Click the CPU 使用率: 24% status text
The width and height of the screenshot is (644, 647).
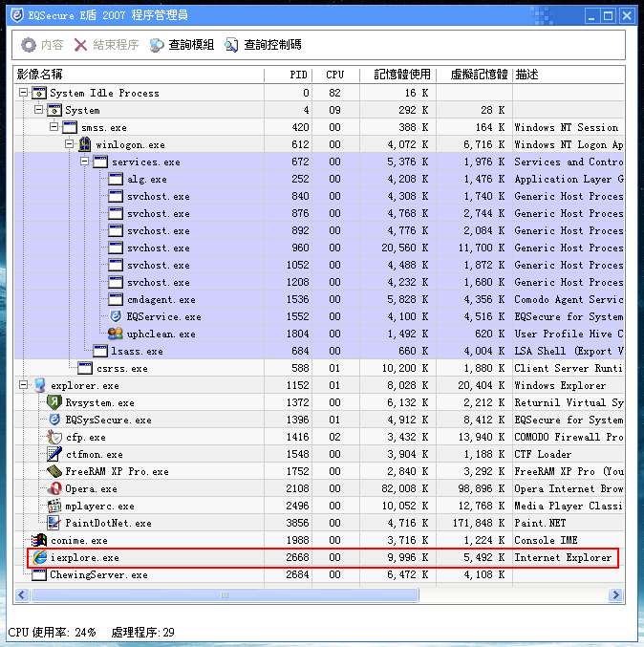52,632
